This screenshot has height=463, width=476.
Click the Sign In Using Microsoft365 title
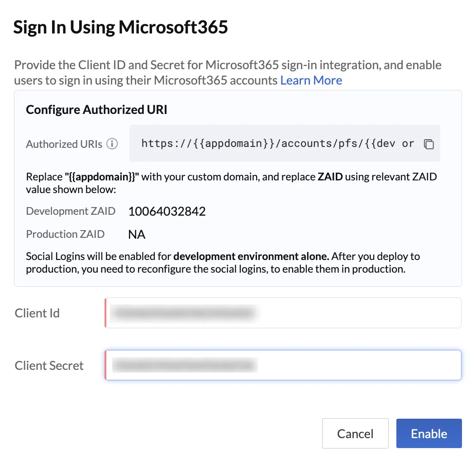tap(120, 27)
